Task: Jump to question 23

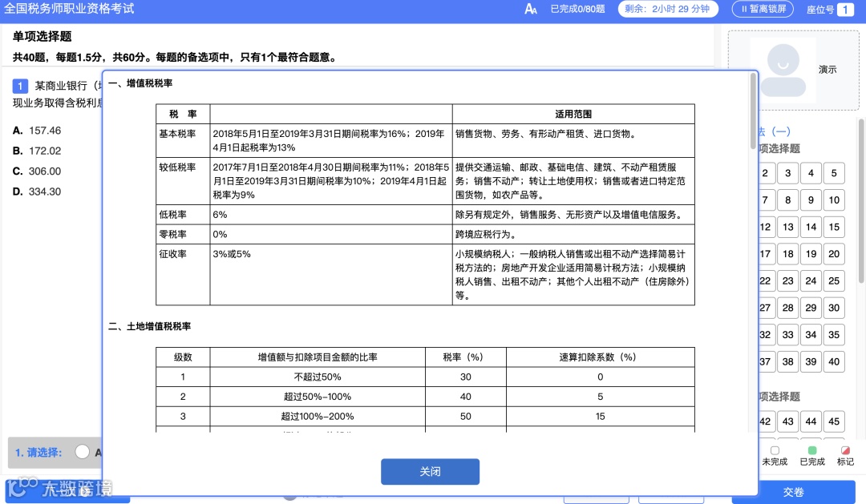Action: click(x=787, y=280)
